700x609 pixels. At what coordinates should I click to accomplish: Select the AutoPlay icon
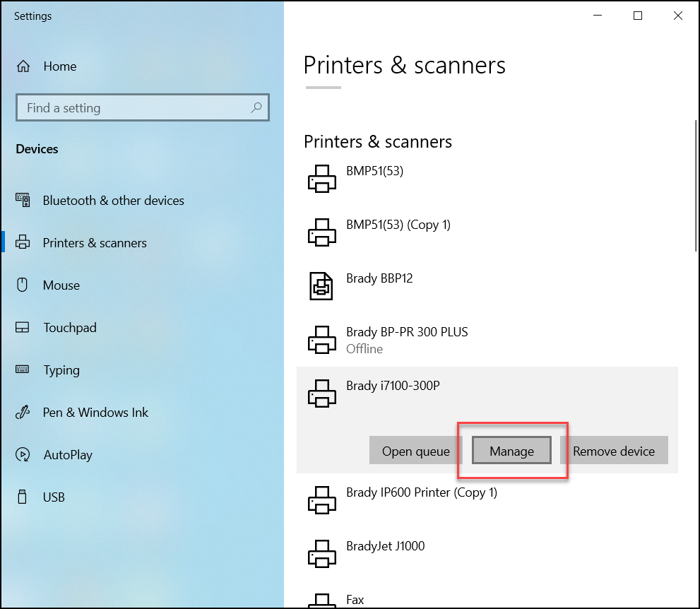tap(23, 454)
